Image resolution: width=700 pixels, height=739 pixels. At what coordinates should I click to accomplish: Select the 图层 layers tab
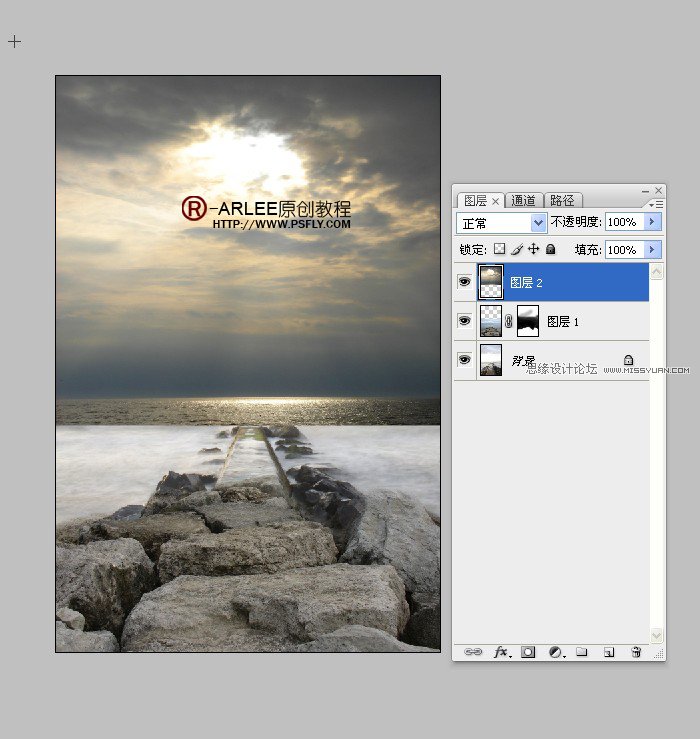[x=475, y=201]
